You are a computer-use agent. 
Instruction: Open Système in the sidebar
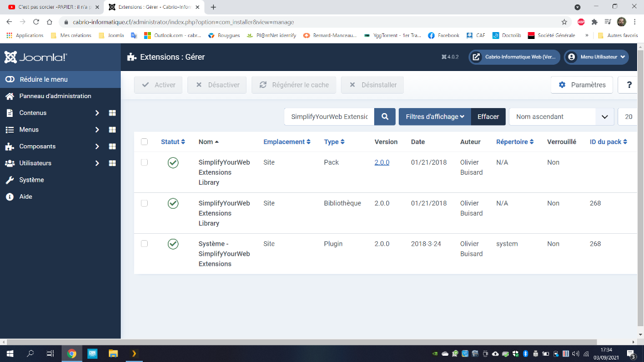(31, 180)
